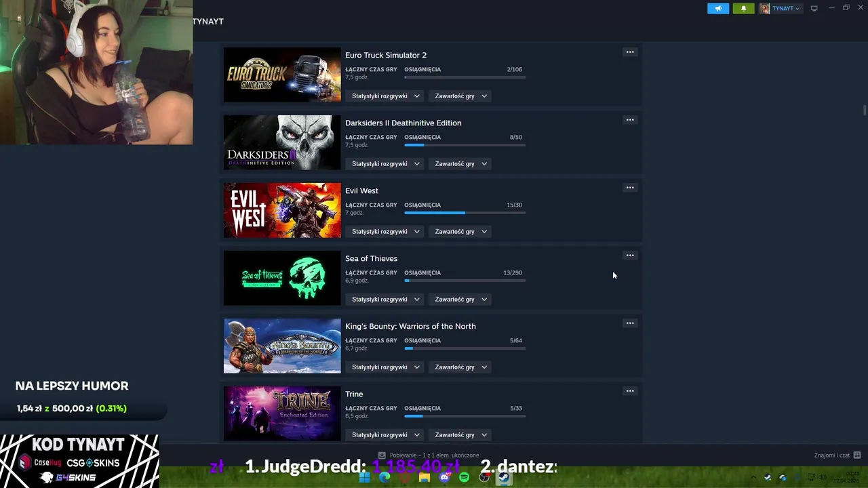Expand Statystyki rozgrywki for Trine

point(386,435)
